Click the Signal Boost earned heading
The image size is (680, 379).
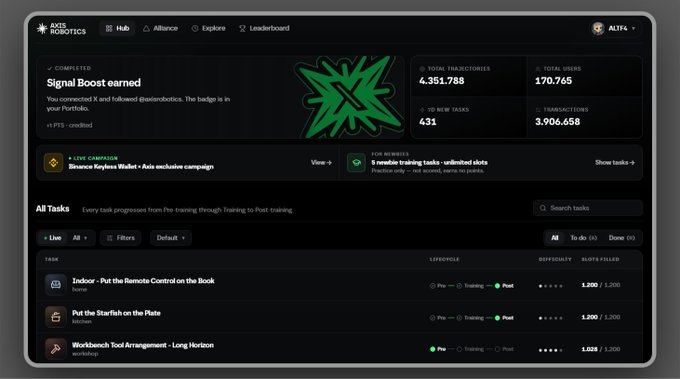[94, 82]
